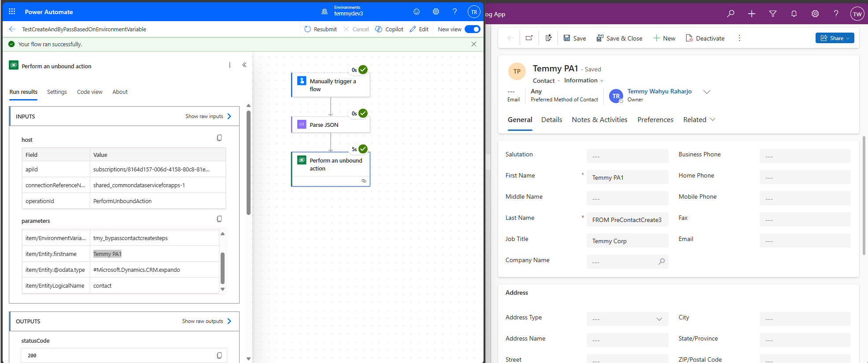Open the TR account avatar in Power Automate
This screenshot has height=363, width=868.
pos(474,12)
